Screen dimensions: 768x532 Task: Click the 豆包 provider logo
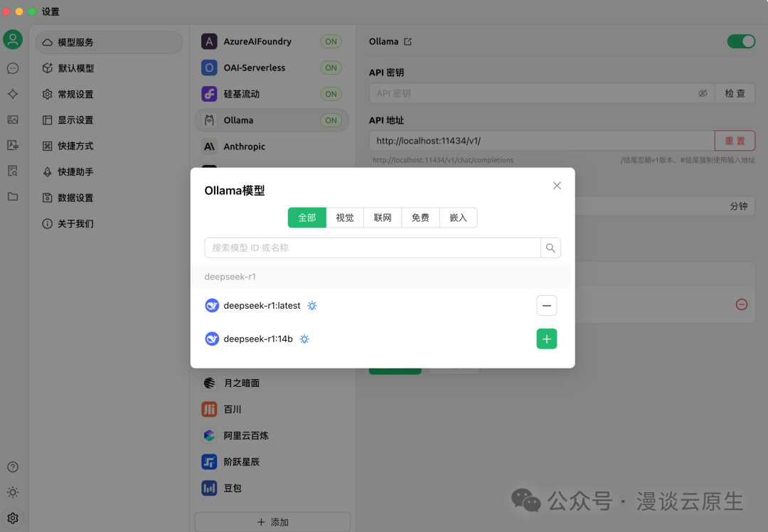pos(209,488)
